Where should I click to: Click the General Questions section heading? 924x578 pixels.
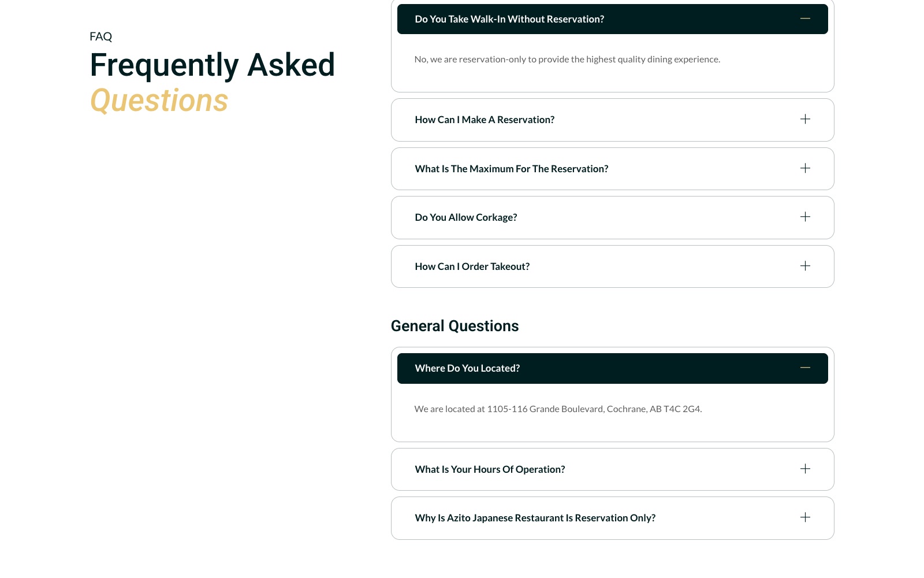(x=454, y=326)
